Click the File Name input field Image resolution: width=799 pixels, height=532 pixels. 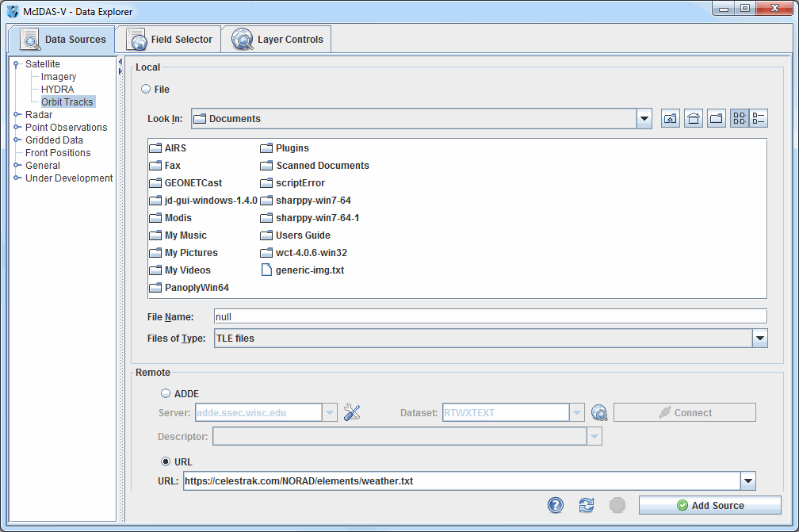pos(490,316)
